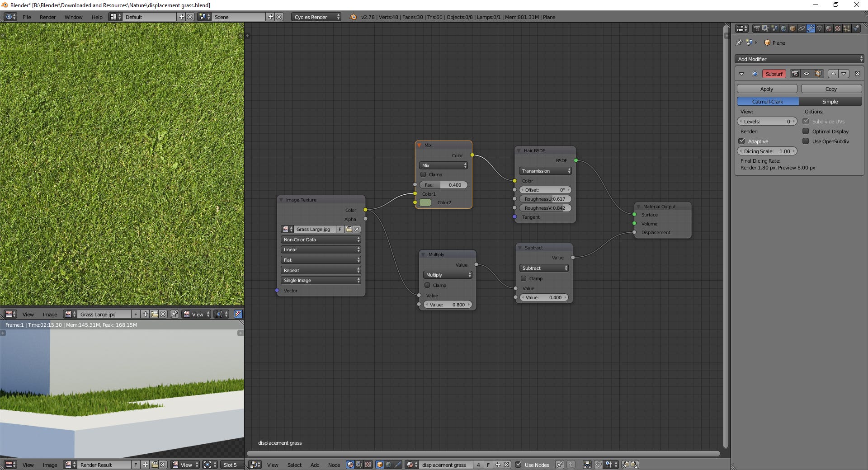Screen dimensions: 868x470
Task: Open the Render menu in top bar
Action: pyautogui.click(x=47, y=17)
